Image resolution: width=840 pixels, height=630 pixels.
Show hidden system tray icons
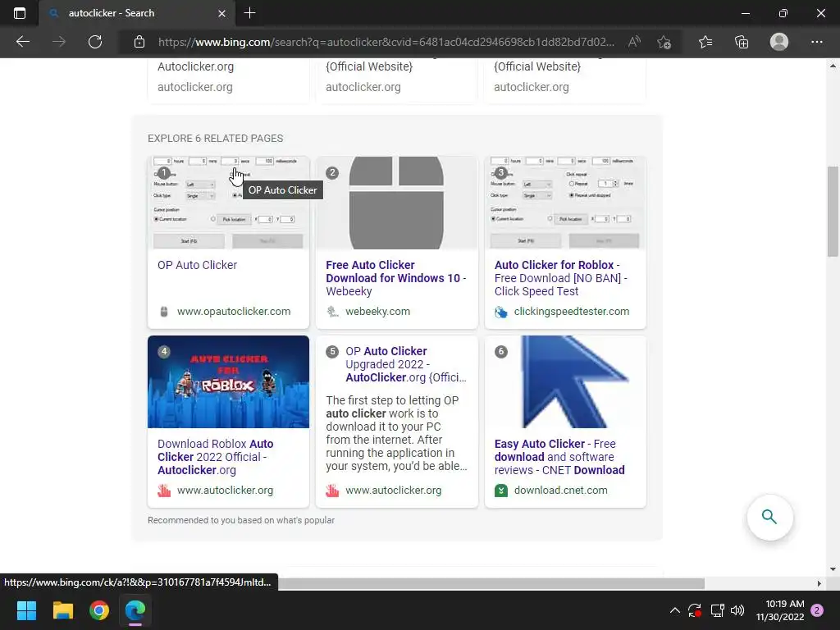(x=675, y=610)
